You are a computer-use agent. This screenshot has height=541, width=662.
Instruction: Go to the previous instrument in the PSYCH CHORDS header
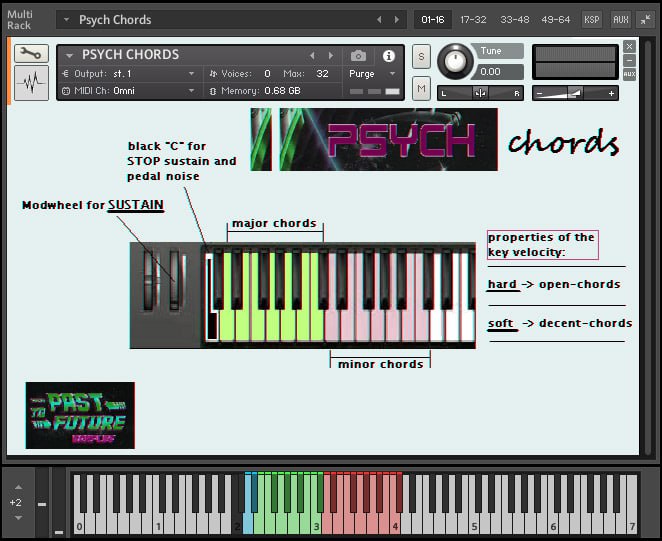312,55
